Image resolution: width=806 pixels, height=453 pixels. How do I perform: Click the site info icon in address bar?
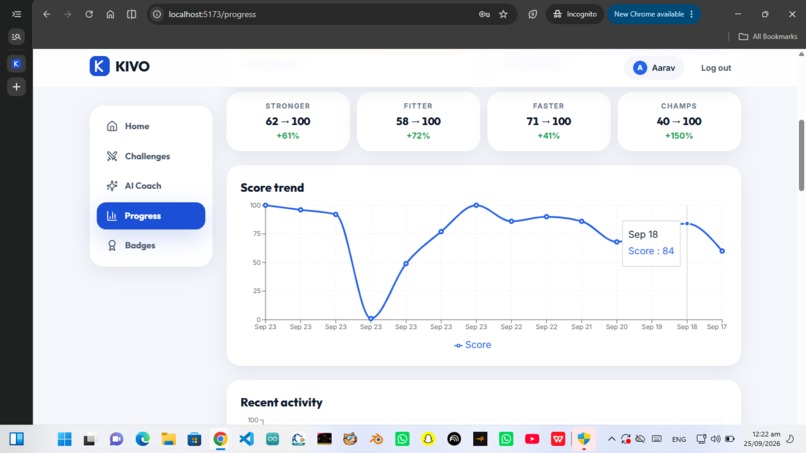pyautogui.click(x=157, y=14)
